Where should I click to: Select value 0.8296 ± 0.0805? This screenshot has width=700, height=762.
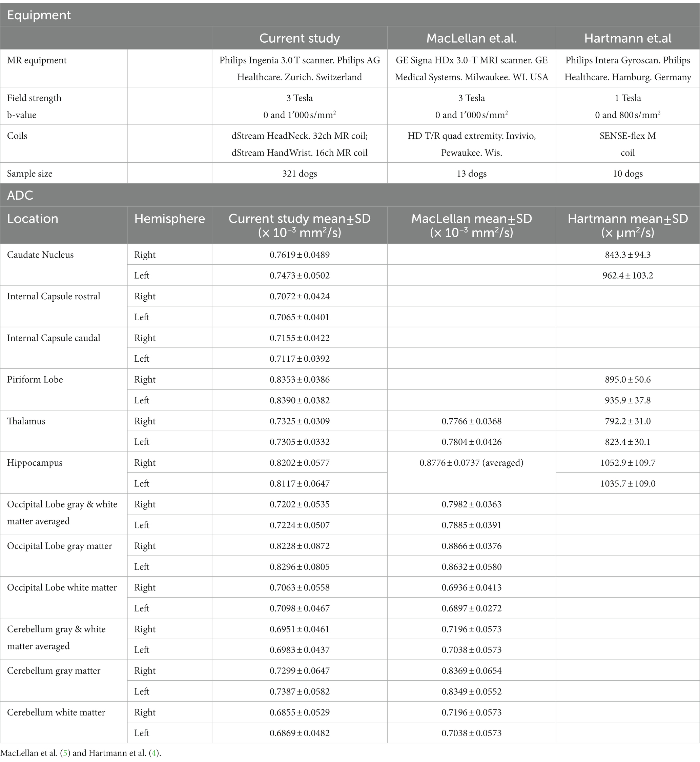[x=300, y=567]
